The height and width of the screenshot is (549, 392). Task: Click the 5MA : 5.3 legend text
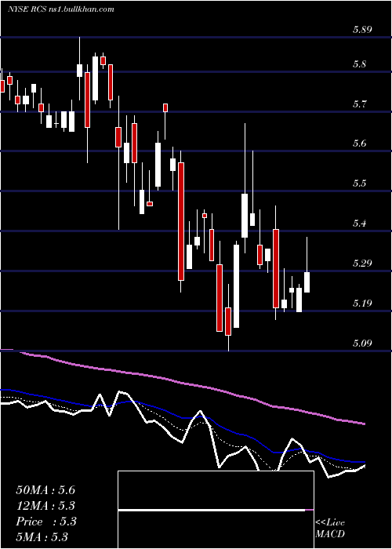click(42, 536)
